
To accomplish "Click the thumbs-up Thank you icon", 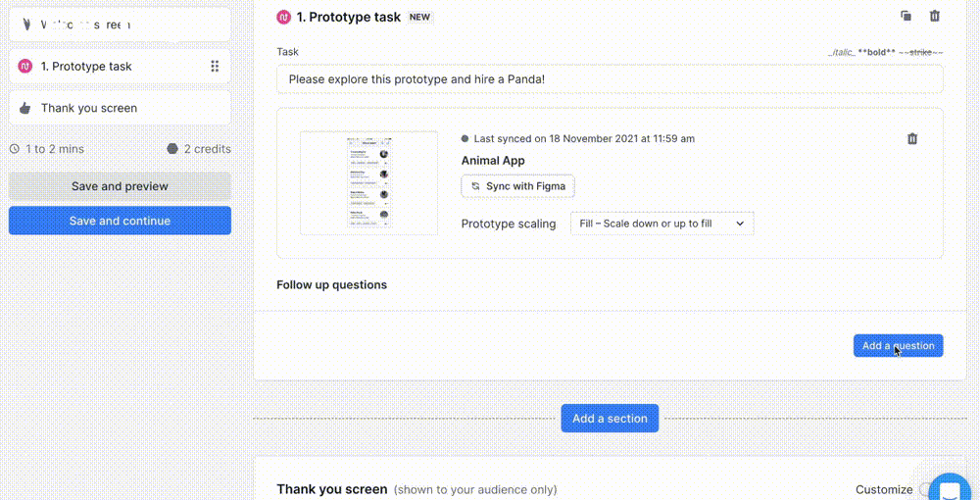I will [24, 108].
